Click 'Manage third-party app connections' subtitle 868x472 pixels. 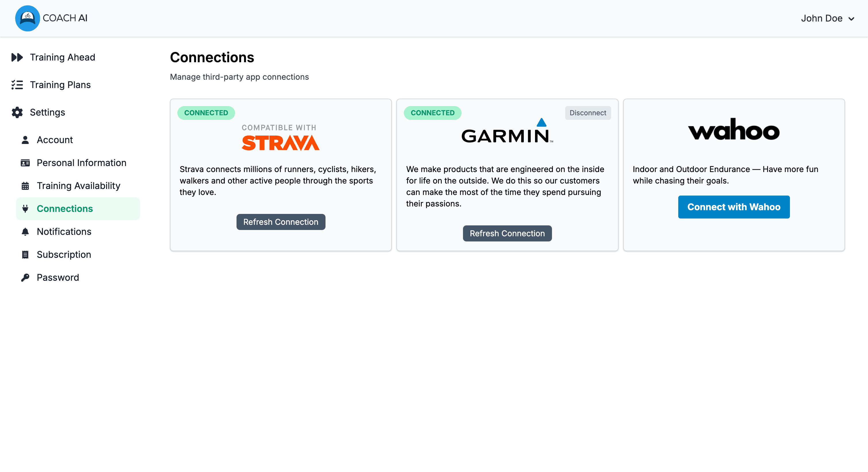239,77
